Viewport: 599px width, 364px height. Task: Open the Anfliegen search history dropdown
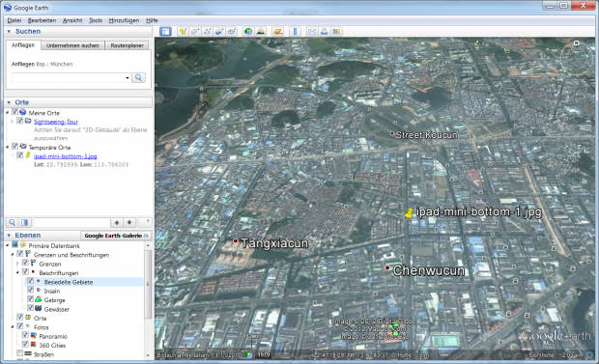pos(128,78)
